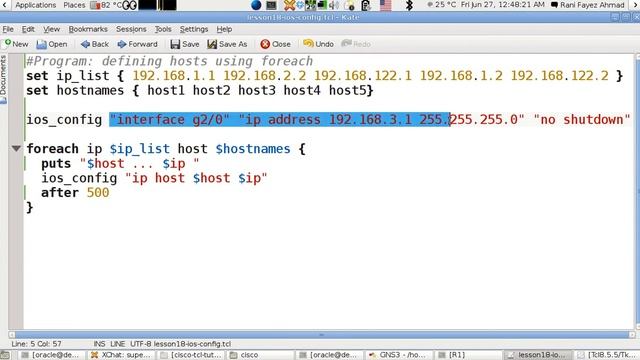Click the 25 °C weather applet
Image resolution: width=640 pixels, height=360 pixels.
point(442,5)
